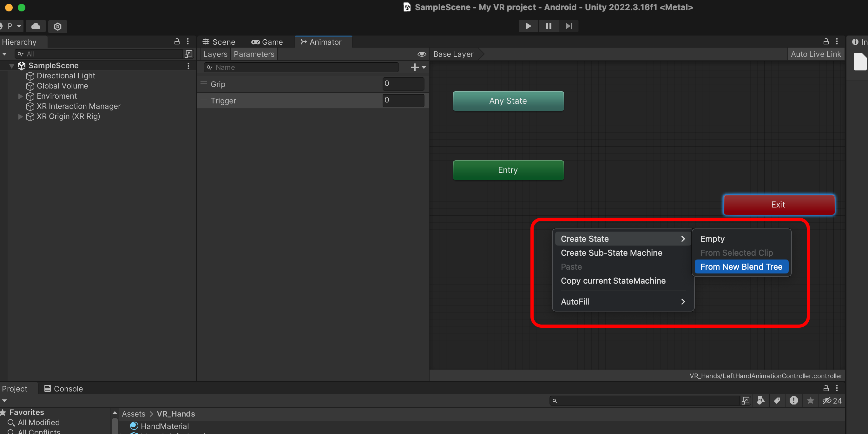Open the add parameter plus dropdown
The height and width of the screenshot is (434, 868).
pos(418,67)
